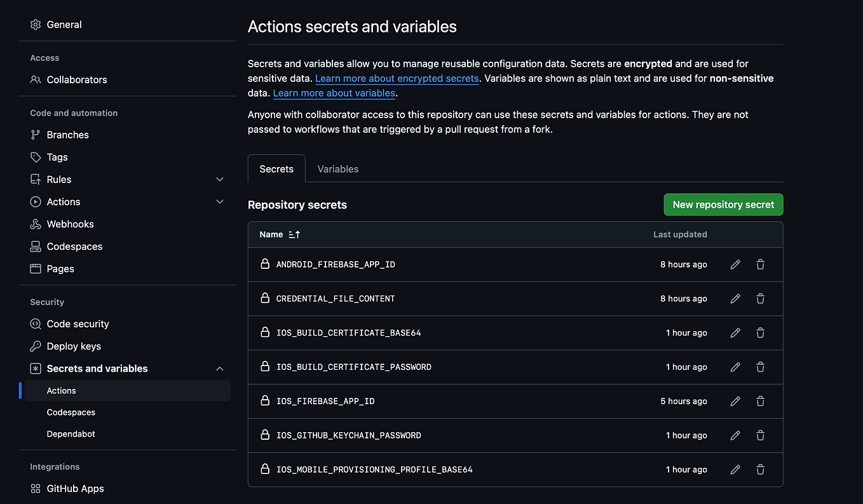Image resolution: width=863 pixels, height=504 pixels.
Task: Open Dependabot secrets settings
Action: point(71,433)
